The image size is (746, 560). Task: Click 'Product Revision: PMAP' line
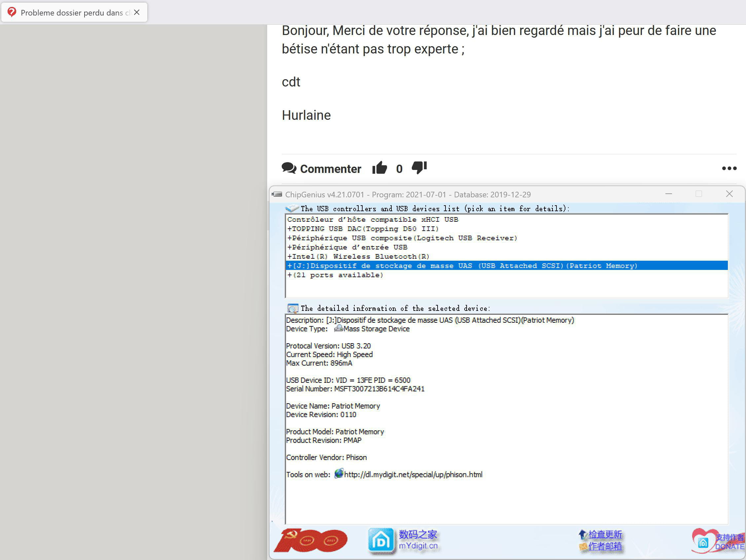[324, 441]
